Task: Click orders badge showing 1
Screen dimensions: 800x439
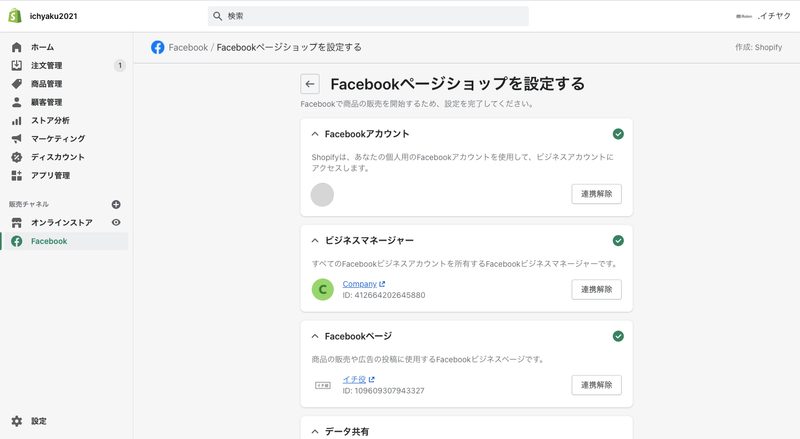Action: 120,65
